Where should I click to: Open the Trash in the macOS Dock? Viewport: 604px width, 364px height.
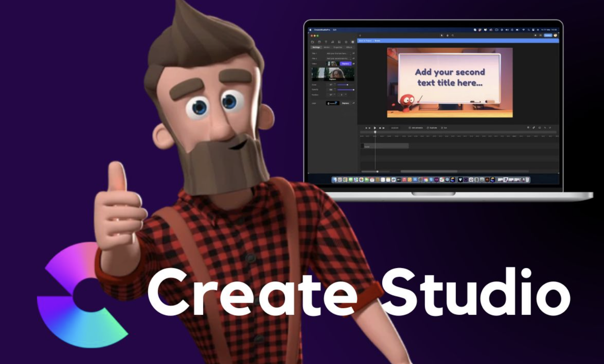click(527, 179)
